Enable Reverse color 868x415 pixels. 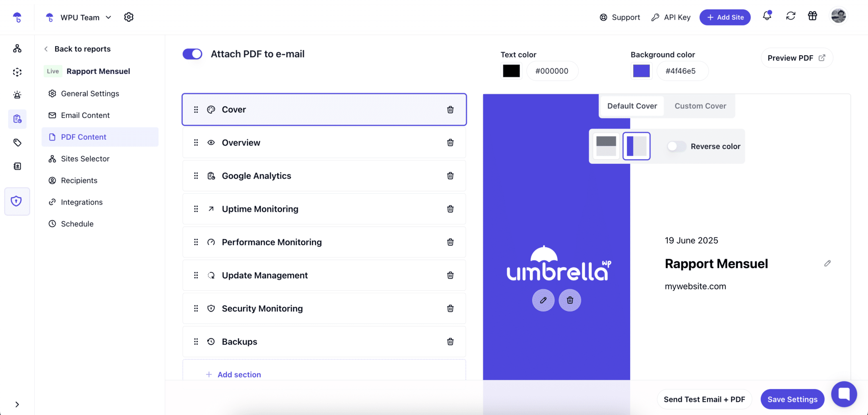click(676, 146)
